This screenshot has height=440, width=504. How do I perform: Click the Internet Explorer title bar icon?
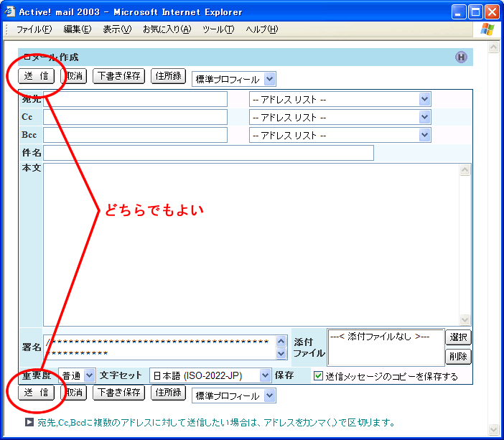click(x=10, y=11)
